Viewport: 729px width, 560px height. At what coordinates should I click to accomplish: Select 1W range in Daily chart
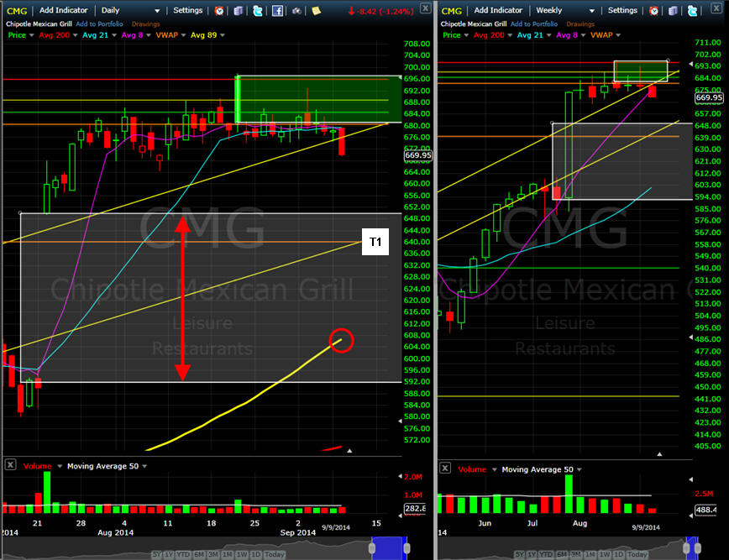click(242, 554)
